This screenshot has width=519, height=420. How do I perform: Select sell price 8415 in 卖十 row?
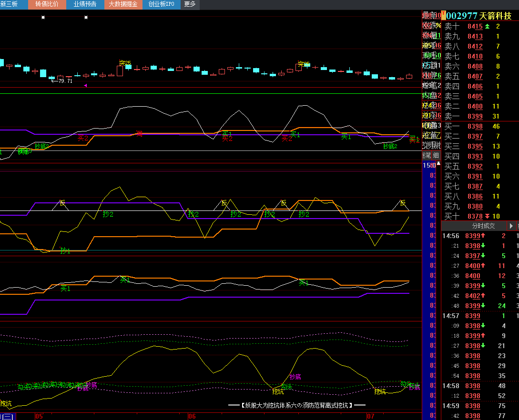click(475, 27)
